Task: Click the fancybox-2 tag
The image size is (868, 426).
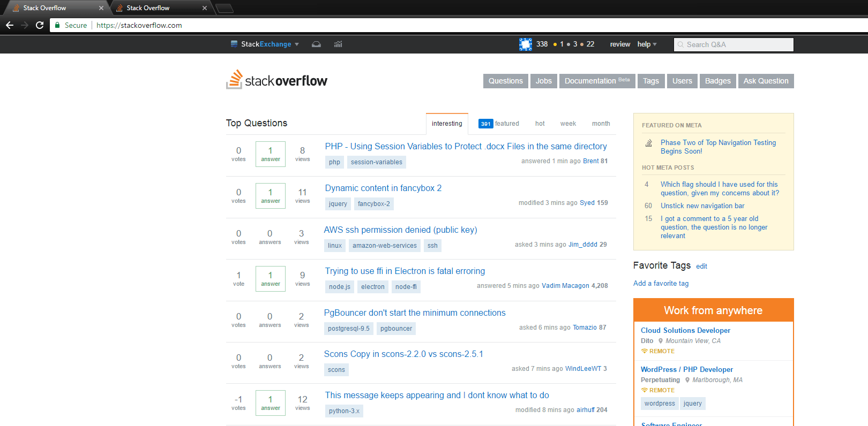Action: 374,204
